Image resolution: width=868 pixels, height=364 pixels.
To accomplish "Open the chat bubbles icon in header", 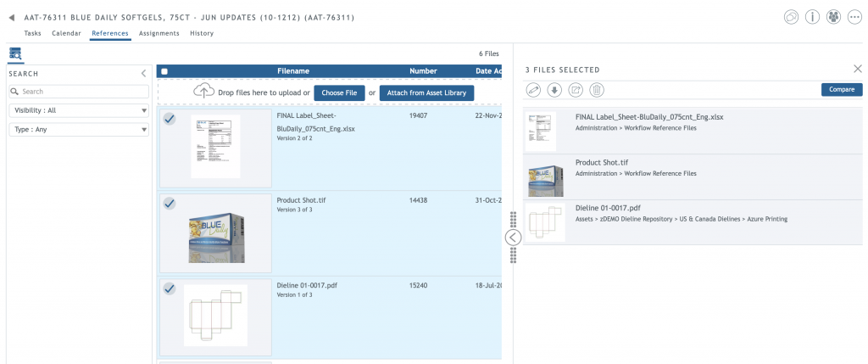I will pyautogui.click(x=791, y=17).
